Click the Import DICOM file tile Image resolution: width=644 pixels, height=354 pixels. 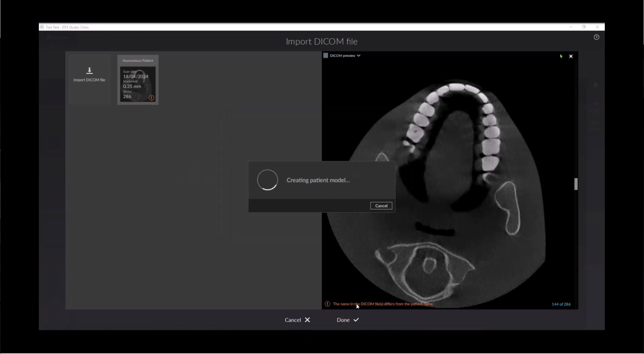click(x=89, y=79)
